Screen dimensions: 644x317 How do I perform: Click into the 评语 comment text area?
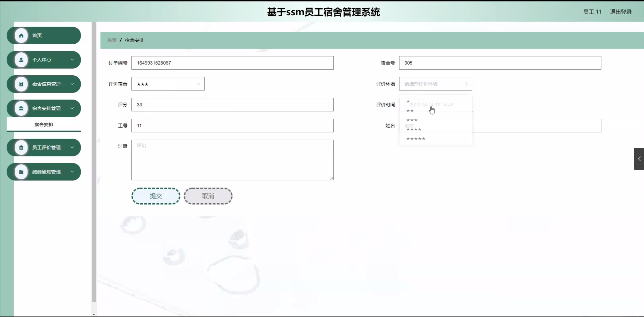coord(232,160)
